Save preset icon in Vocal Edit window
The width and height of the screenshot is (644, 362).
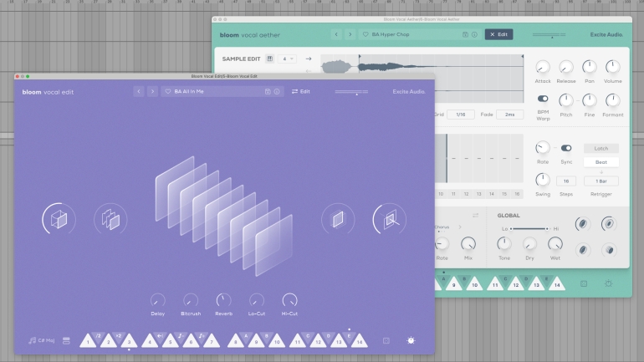point(268,91)
